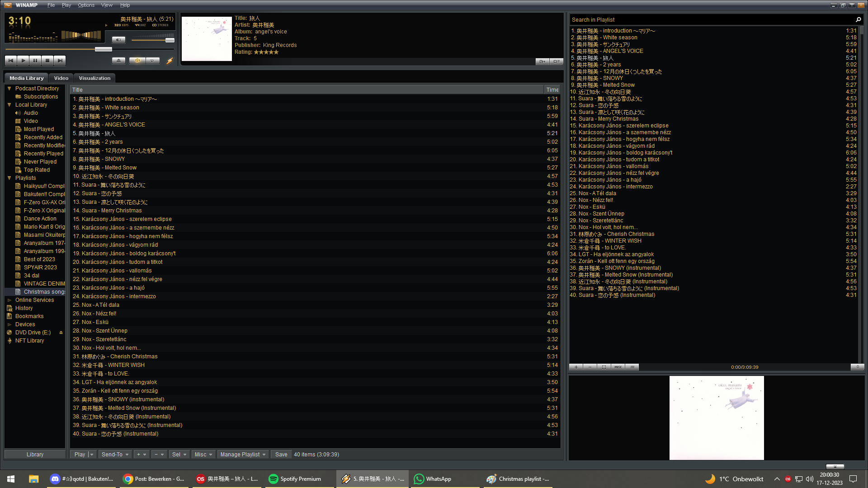Click the plus add button in the playlist editor
This screenshot has width=868, height=488.
click(576, 367)
